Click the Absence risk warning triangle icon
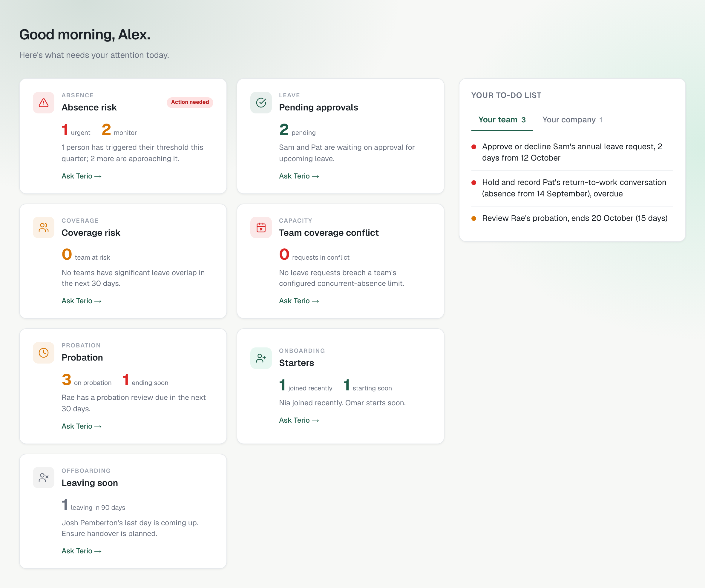Viewport: 705px width, 588px height. [44, 103]
